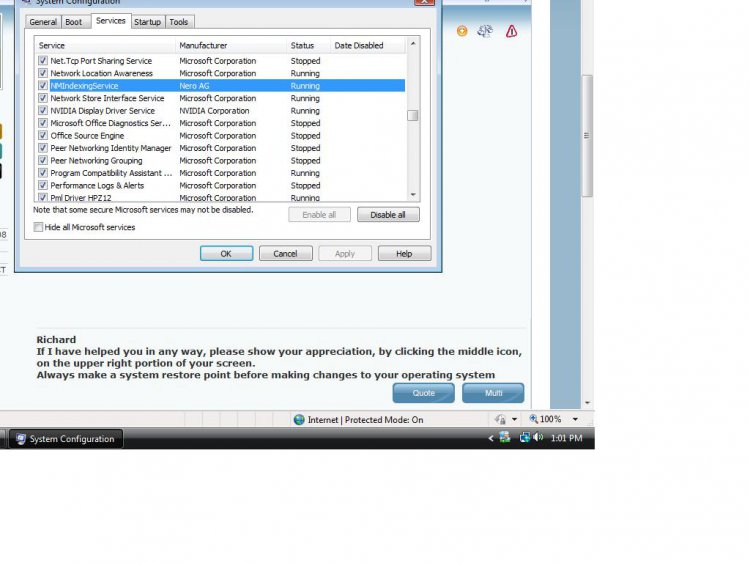Click the Multi quote button
The image size is (750, 563).
pos(493,393)
